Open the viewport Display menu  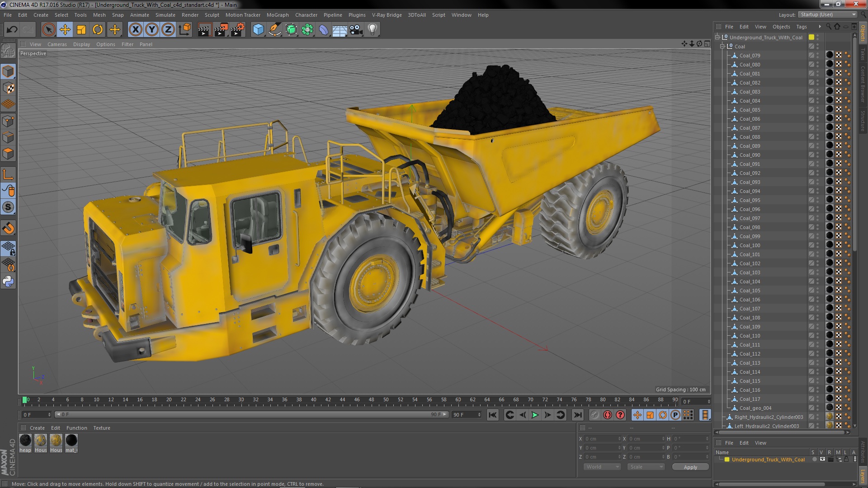coord(81,44)
